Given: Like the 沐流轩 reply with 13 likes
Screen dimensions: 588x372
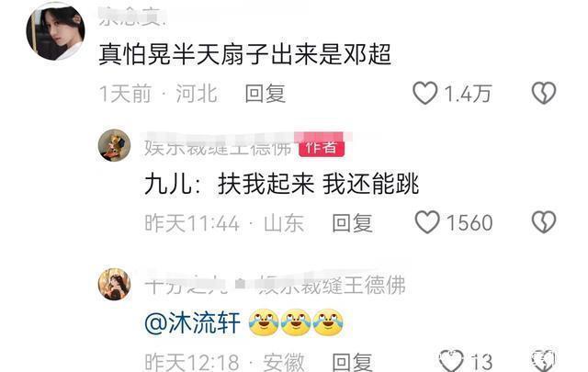Looking at the screenshot, I should pos(451,361).
